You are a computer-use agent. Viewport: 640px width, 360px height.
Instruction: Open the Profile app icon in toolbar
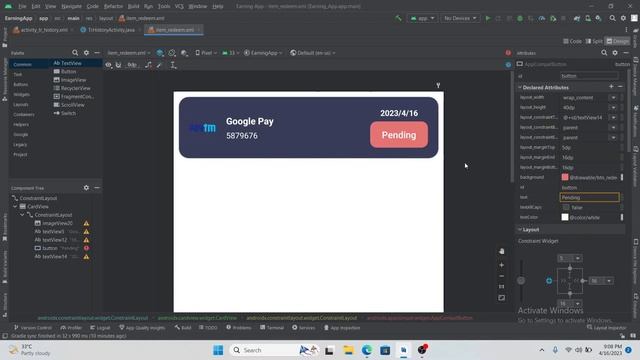point(542,18)
